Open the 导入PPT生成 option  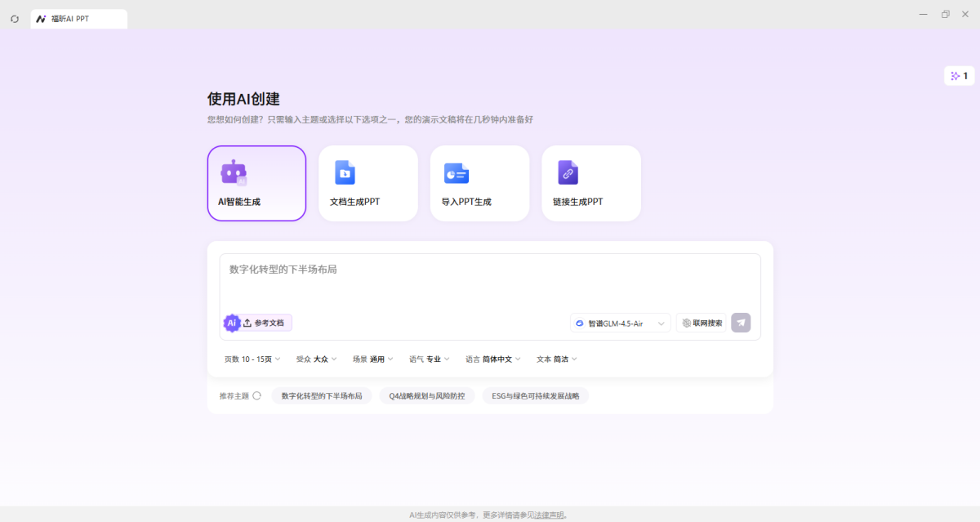click(479, 183)
